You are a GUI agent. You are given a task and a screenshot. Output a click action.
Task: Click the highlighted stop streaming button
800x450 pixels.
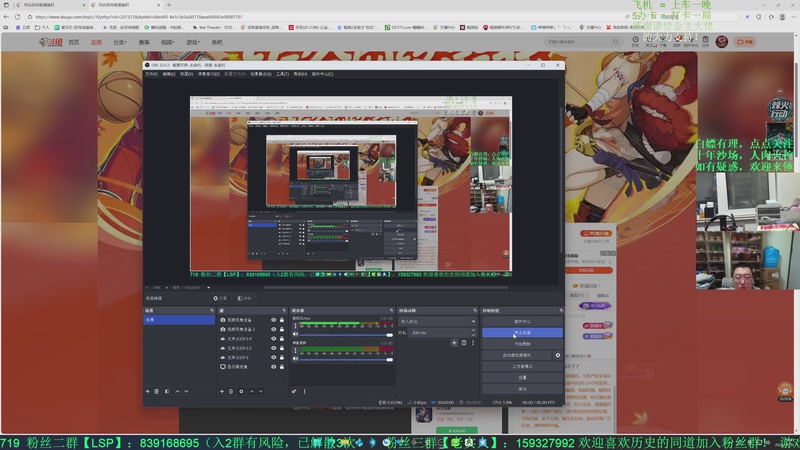coord(522,333)
